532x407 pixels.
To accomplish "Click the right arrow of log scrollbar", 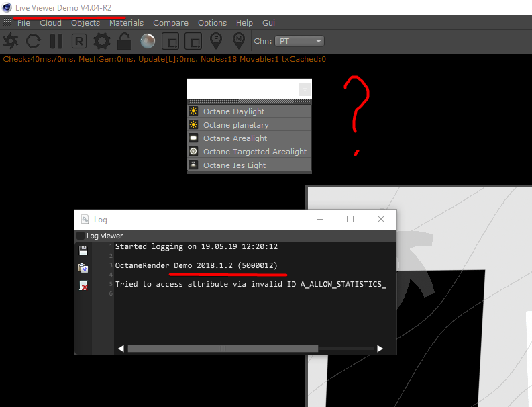I will (380, 349).
